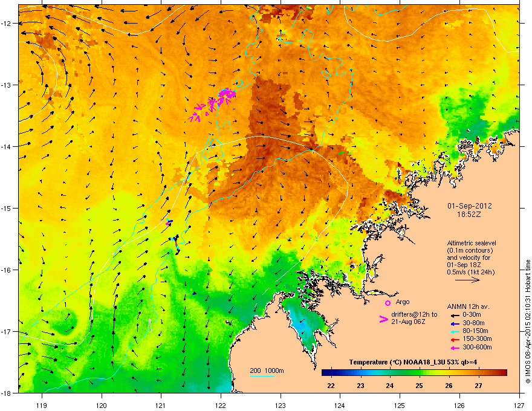Click the 'Altimetric sealevel' caption text
Screen dimensions: 532x411
coord(472,243)
